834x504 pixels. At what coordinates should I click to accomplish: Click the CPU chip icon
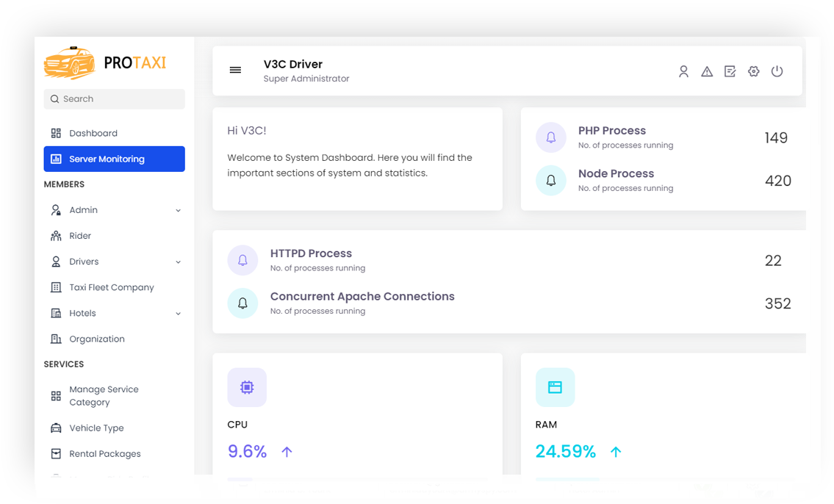pos(247,387)
